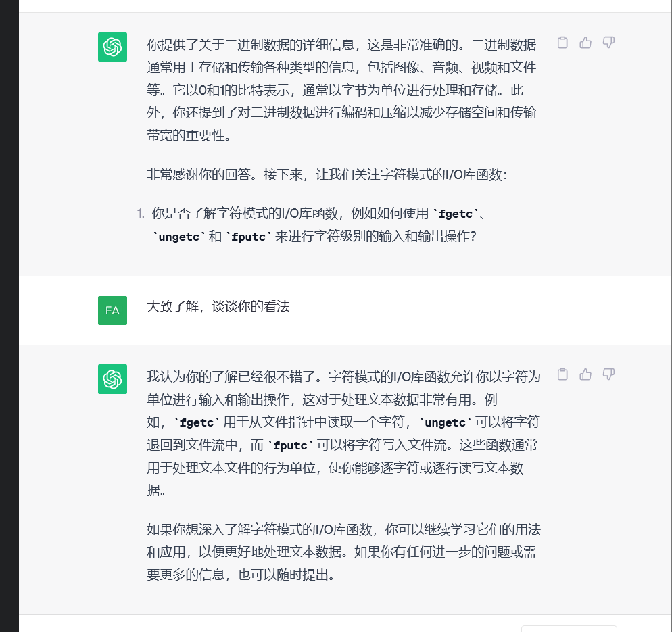Click `fputc` in the last ChatGPT reply
672x632 pixels.
(291, 446)
